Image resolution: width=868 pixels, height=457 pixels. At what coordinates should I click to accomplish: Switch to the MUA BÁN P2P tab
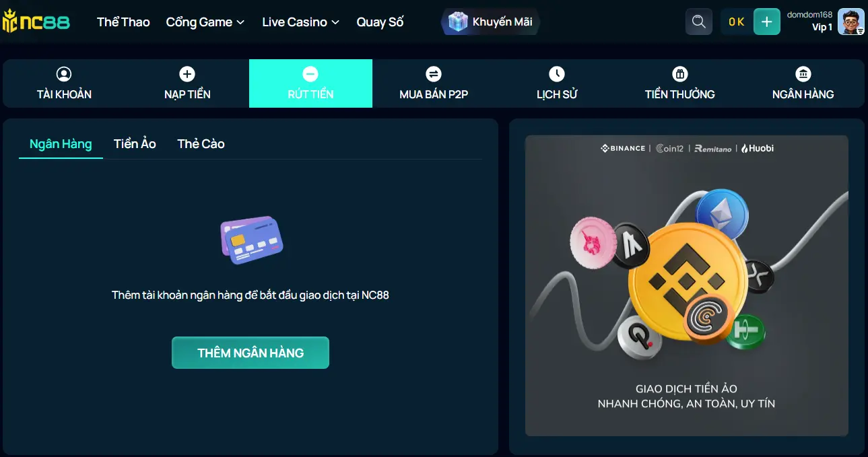tap(434, 83)
